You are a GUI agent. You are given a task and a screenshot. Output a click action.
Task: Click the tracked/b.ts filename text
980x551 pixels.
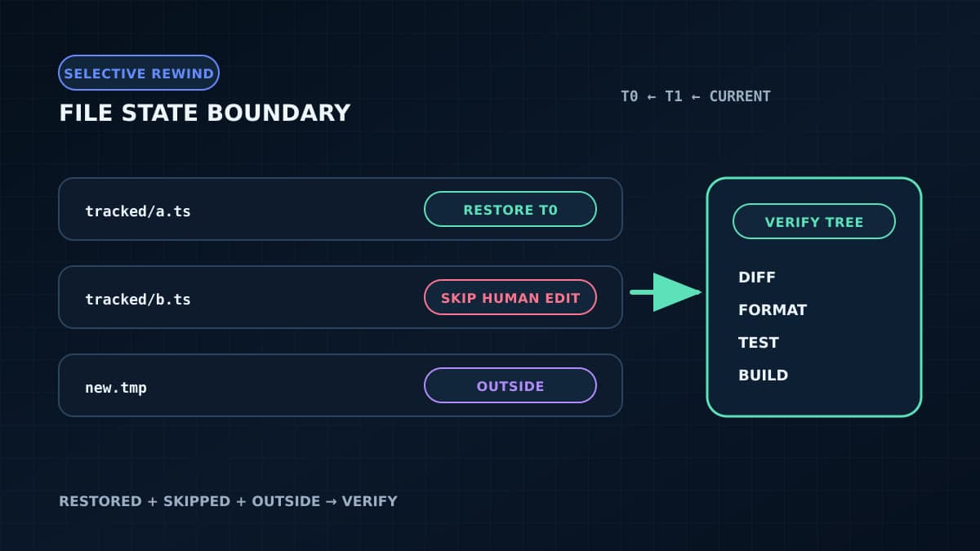coord(138,299)
